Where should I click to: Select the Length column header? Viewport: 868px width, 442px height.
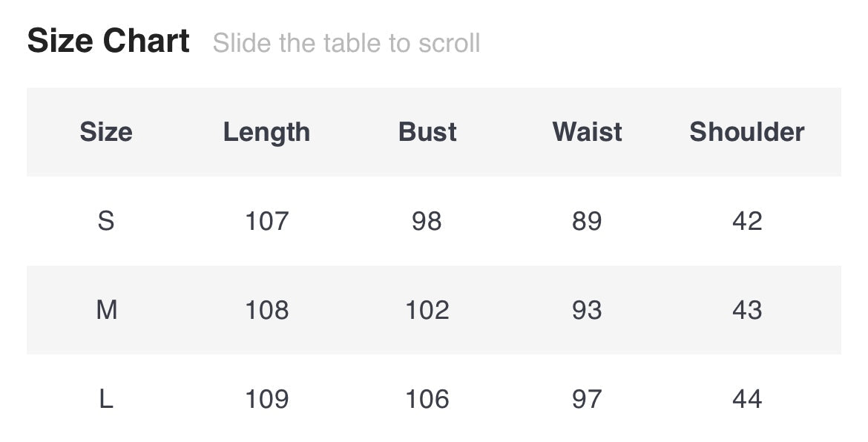(x=266, y=132)
